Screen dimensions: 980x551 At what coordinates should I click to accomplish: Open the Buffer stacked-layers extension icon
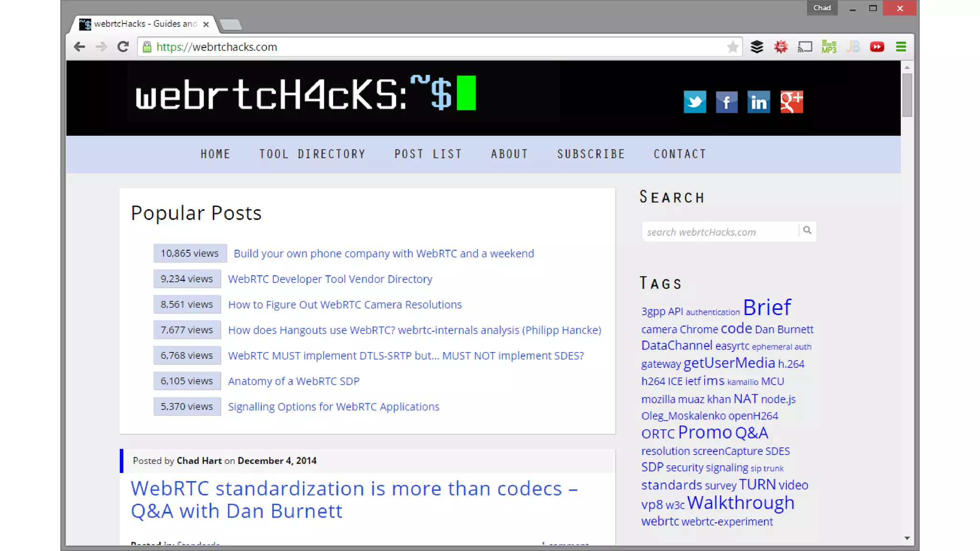pyautogui.click(x=757, y=47)
